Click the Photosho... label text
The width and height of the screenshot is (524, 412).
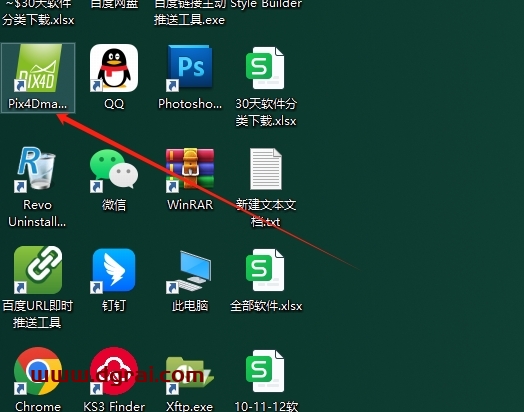pyautogui.click(x=190, y=104)
